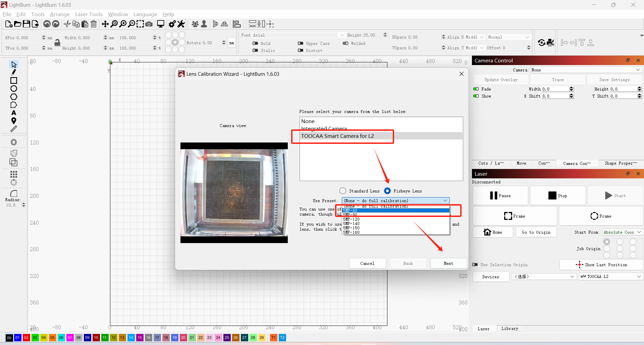This screenshot has height=345, width=644.
Task: Click the Devices button
Action: [491, 277]
